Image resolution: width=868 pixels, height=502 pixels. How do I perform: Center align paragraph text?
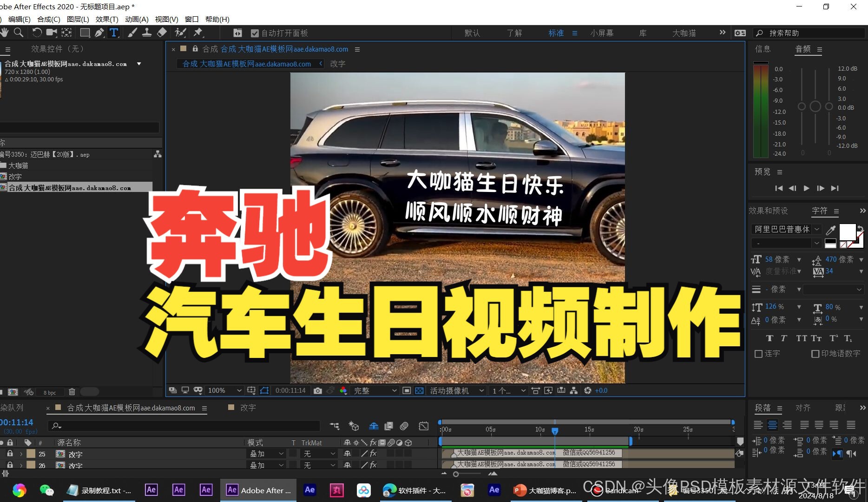pos(772,425)
